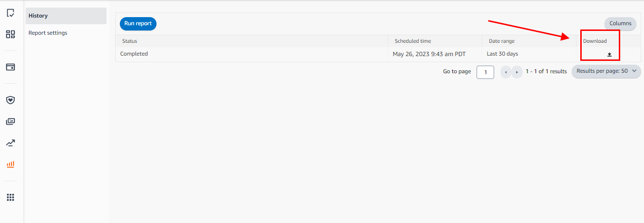
Task: Download the completed report file
Action: 609,54
